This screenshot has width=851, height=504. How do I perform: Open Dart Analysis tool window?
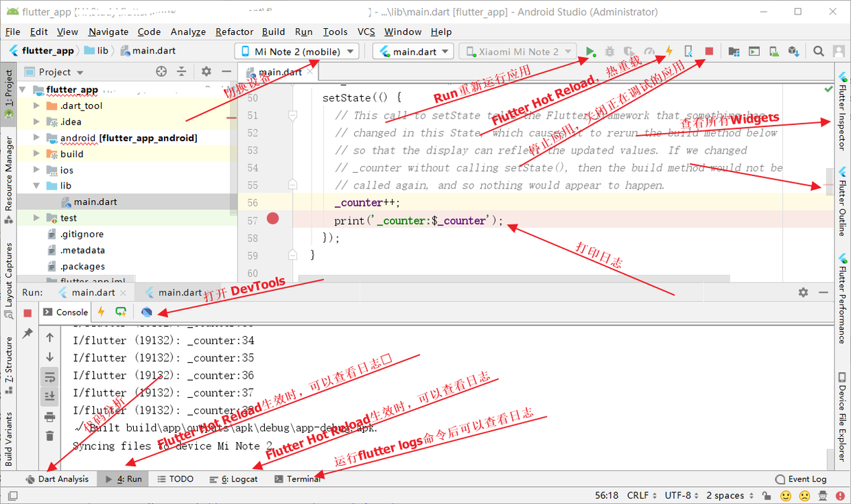pos(57,479)
